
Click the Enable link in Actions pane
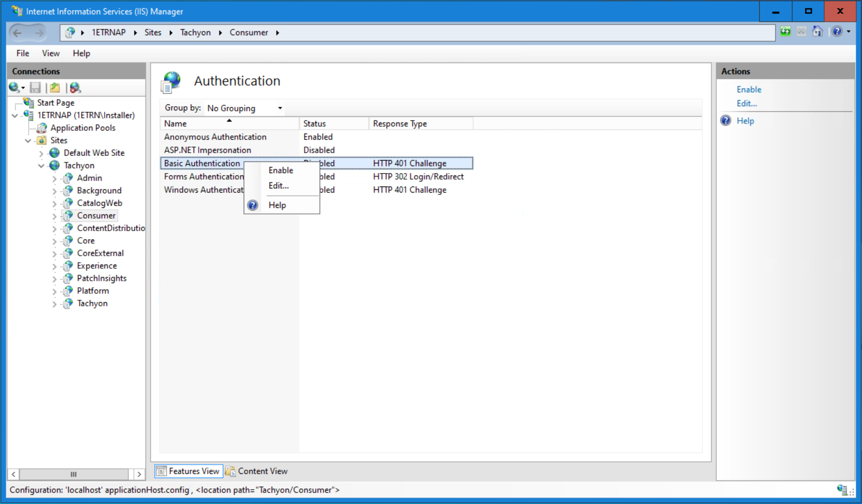749,90
